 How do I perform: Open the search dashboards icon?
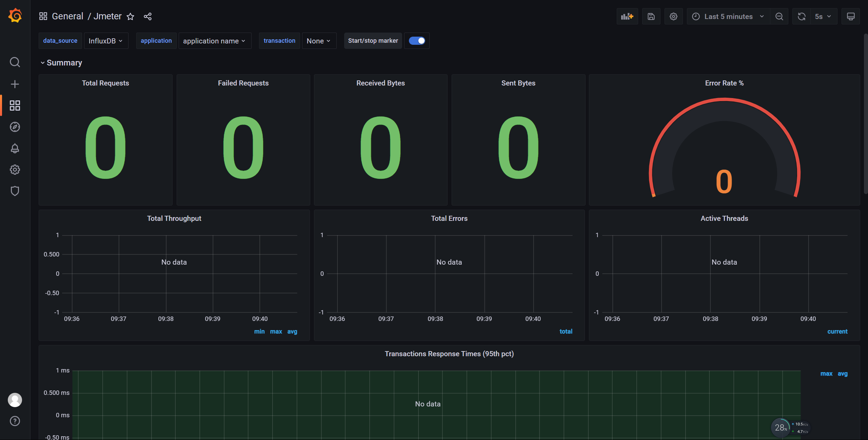click(15, 62)
